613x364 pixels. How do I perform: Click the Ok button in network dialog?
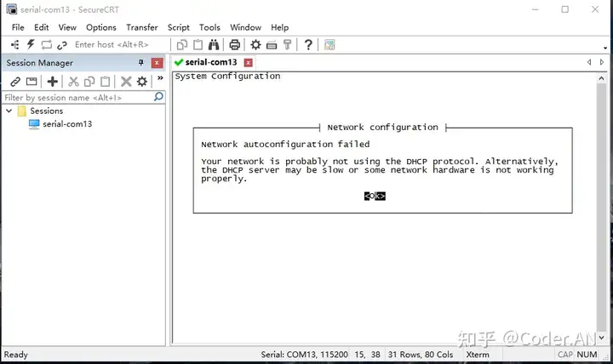click(x=375, y=196)
